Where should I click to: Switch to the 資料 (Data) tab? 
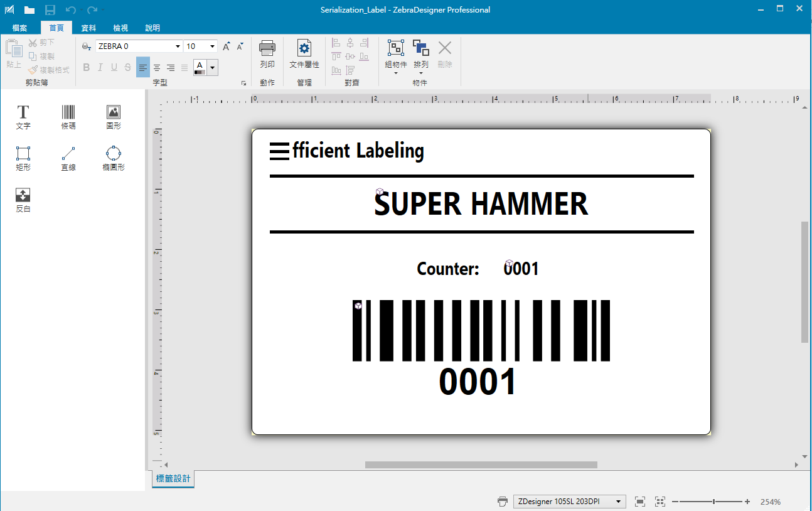(x=88, y=28)
